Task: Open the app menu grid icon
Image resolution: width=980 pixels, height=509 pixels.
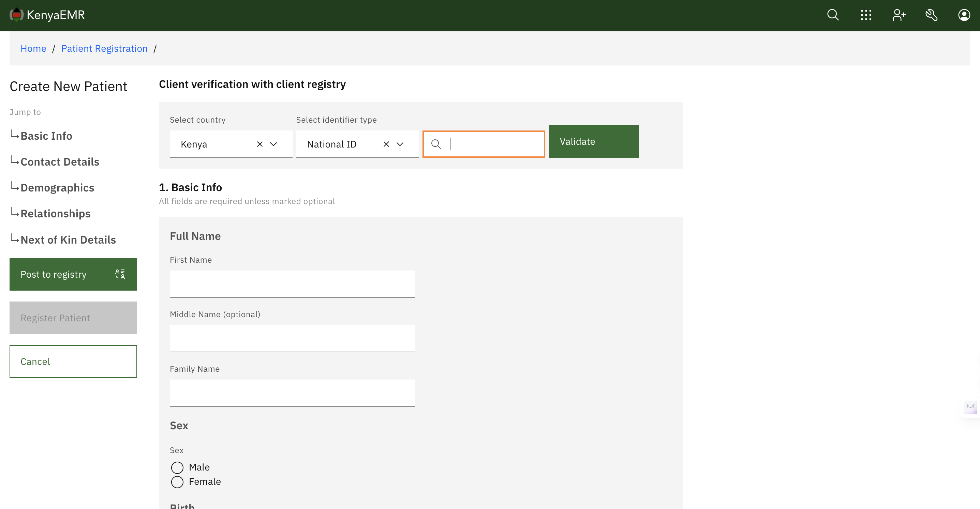Action: [x=866, y=15]
